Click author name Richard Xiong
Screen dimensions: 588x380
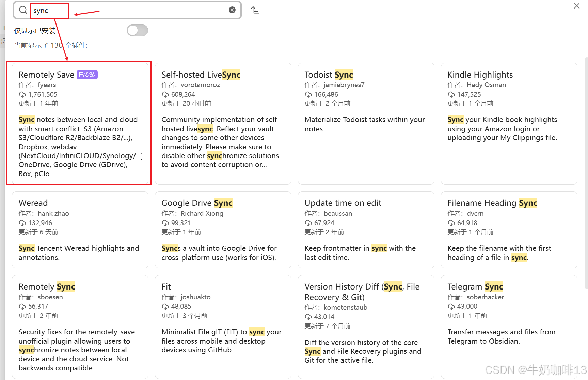coord(202,214)
